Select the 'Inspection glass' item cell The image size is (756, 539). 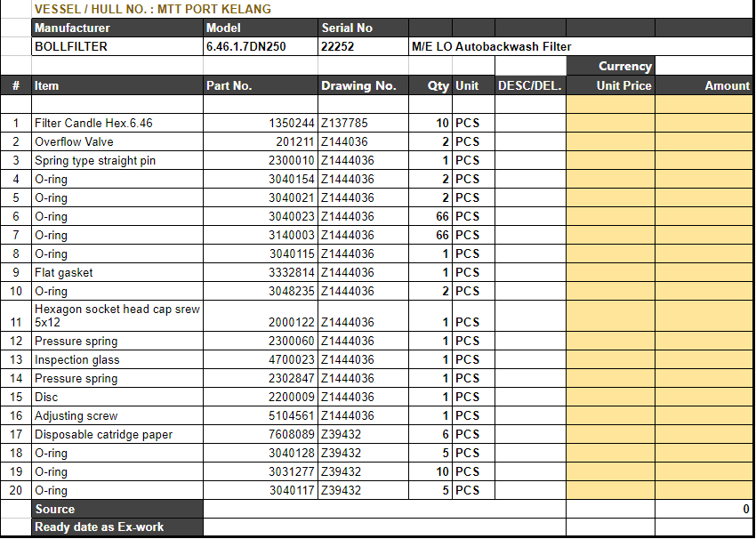pos(117,359)
